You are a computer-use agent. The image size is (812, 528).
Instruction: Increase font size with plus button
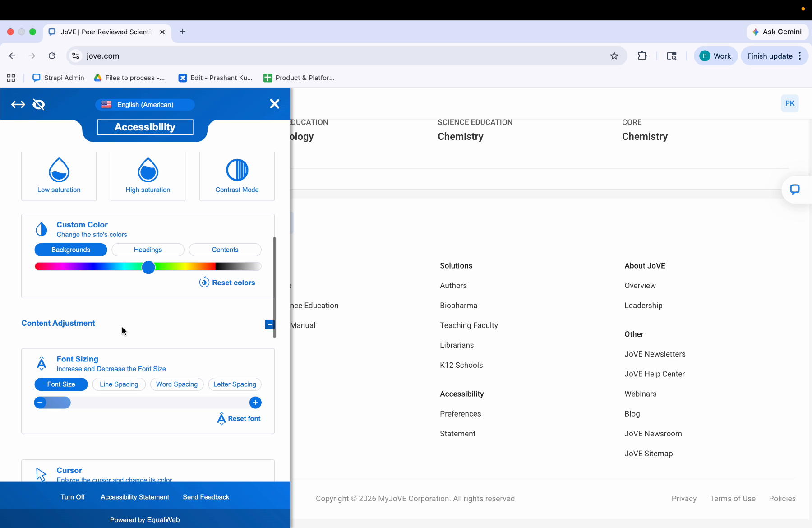255,403
